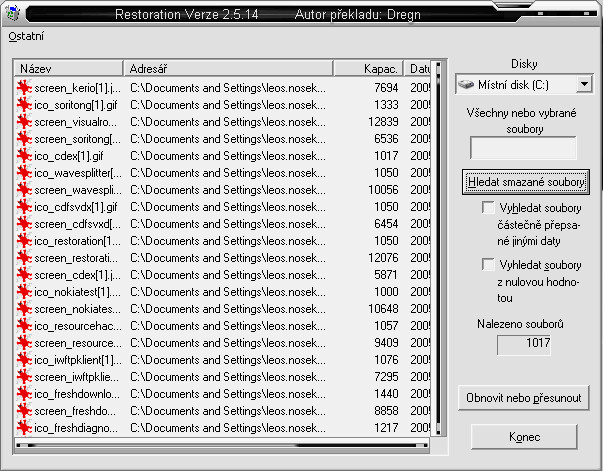603x471 pixels.
Task: Click the icon beside screen_resource
Action: [x=24, y=343]
